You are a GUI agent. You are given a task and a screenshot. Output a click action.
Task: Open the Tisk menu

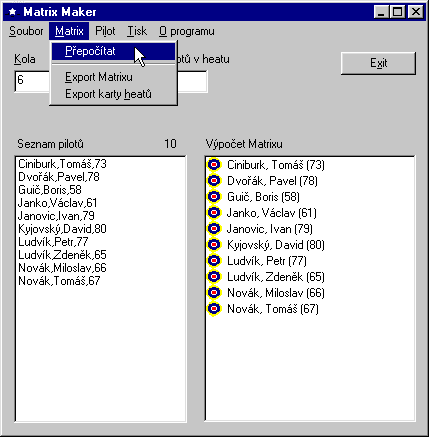[137, 31]
